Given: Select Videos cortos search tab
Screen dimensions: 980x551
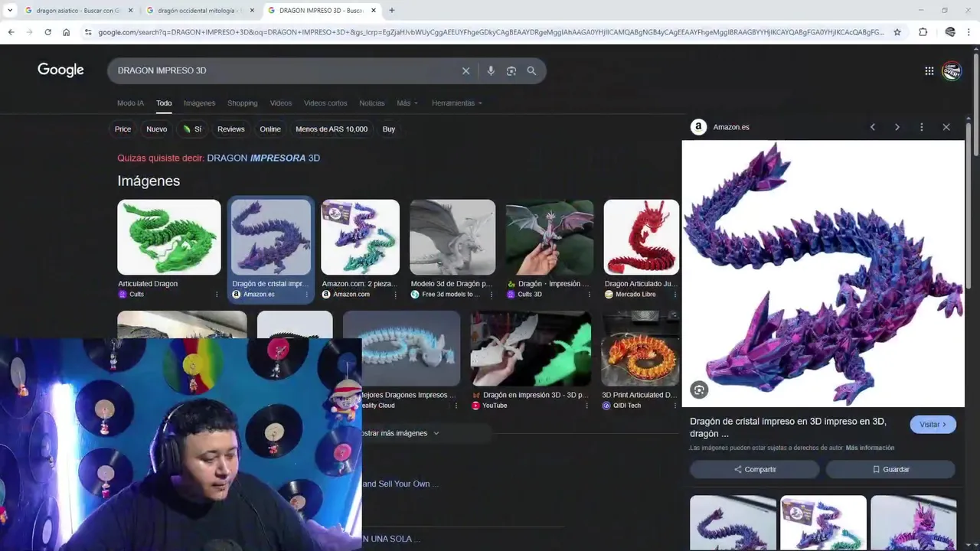Looking at the screenshot, I should (x=325, y=103).
